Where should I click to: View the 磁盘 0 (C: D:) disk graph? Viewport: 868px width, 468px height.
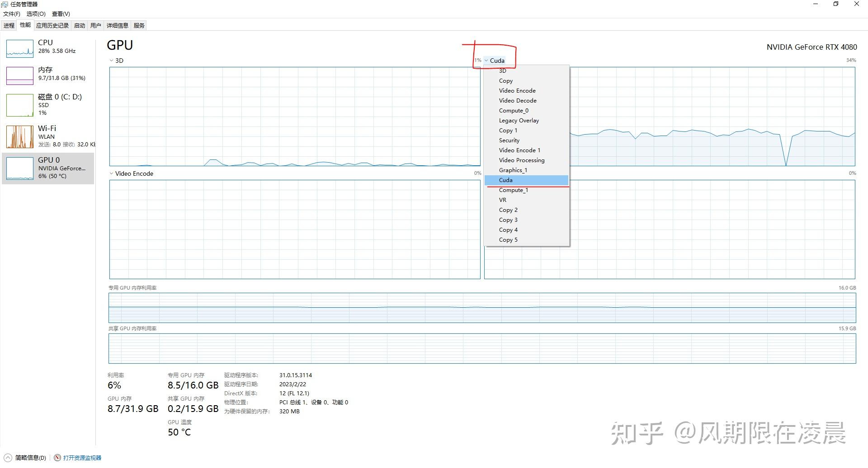coord(47,104)
